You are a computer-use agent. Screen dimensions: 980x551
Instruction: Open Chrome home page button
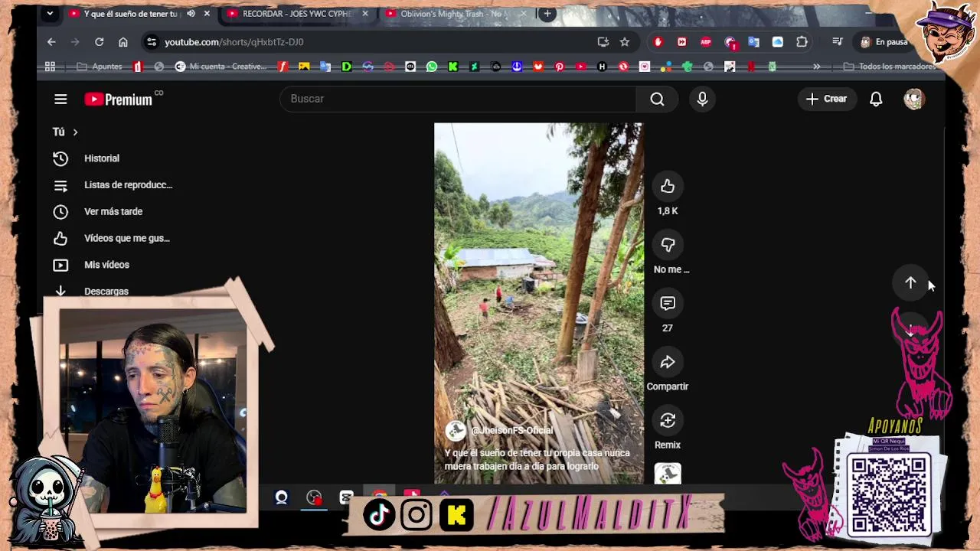[x=122, y=42]
